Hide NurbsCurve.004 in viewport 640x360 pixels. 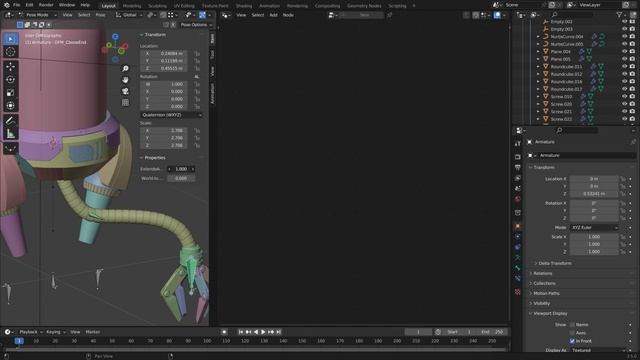pos(624,36)
